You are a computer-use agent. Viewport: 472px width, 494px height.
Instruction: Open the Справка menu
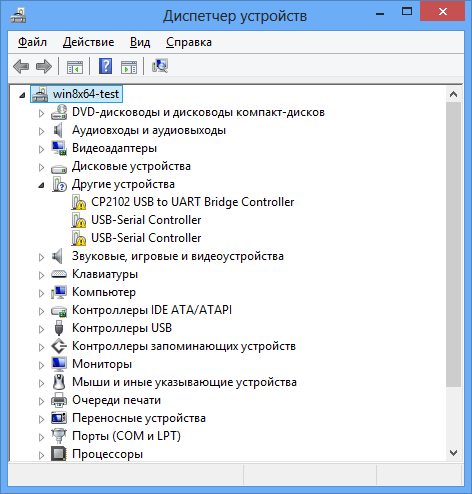click(189, 42)
